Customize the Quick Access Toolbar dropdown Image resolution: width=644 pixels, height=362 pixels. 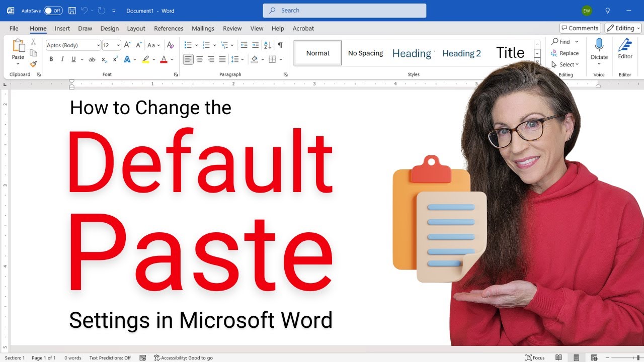point(114,11)
